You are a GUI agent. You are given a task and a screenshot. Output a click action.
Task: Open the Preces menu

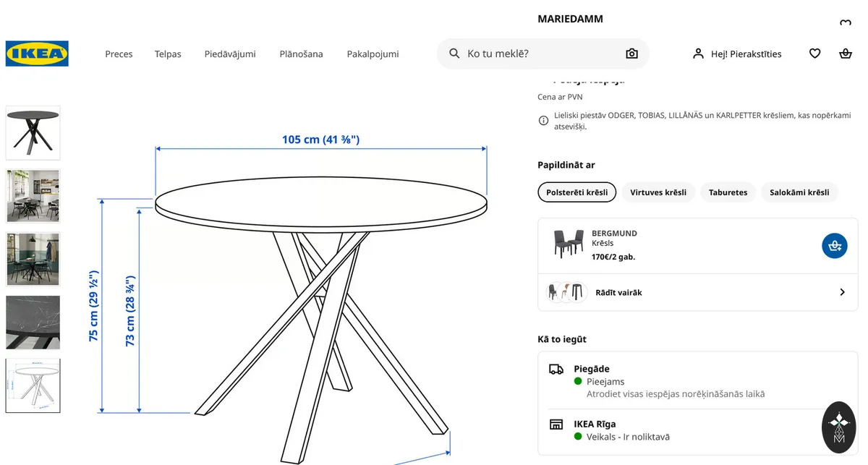click(x=119, y=54)
